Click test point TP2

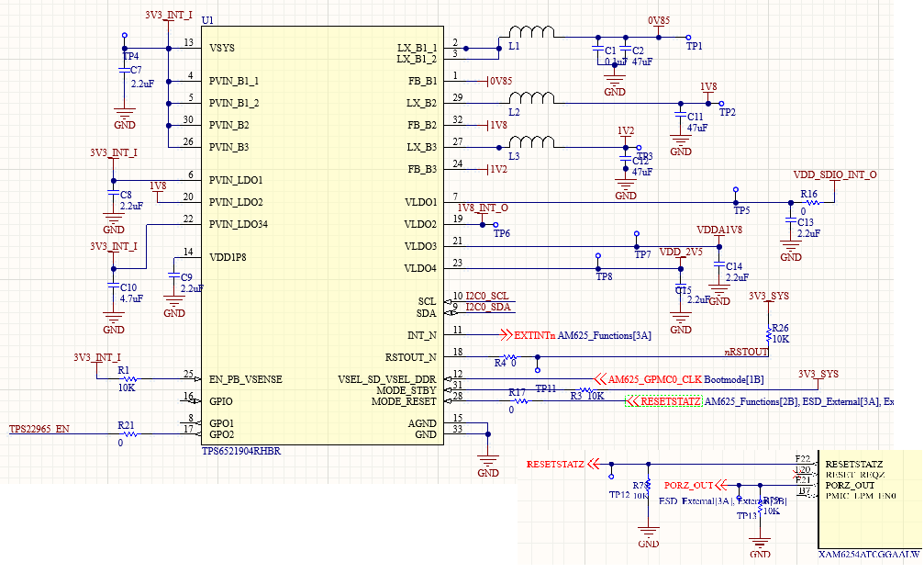point(720,104)
